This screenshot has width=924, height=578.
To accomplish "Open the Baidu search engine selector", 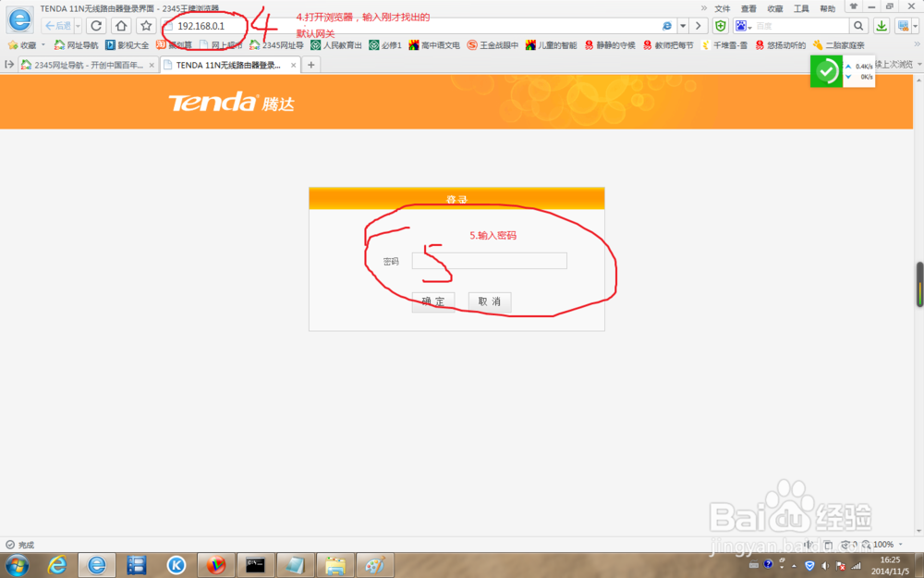I will click(744, 26).
